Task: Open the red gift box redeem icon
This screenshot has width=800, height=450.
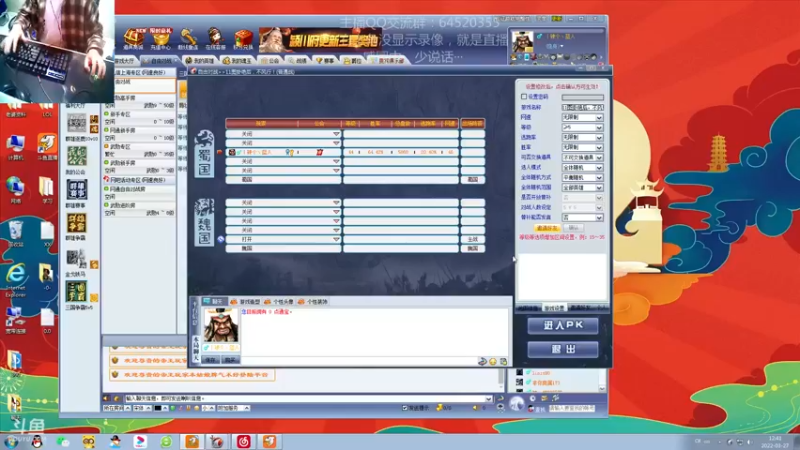Action: coord(243,38)
